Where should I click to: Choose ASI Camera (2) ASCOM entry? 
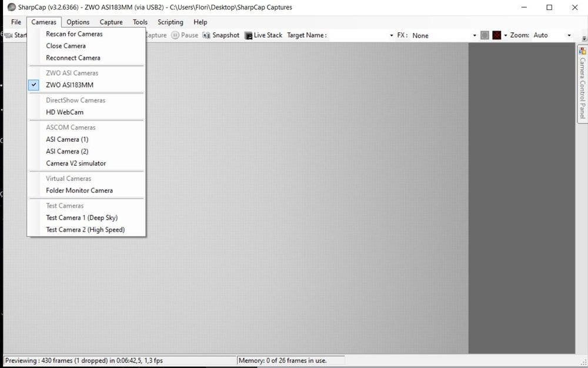pos(86,152)
